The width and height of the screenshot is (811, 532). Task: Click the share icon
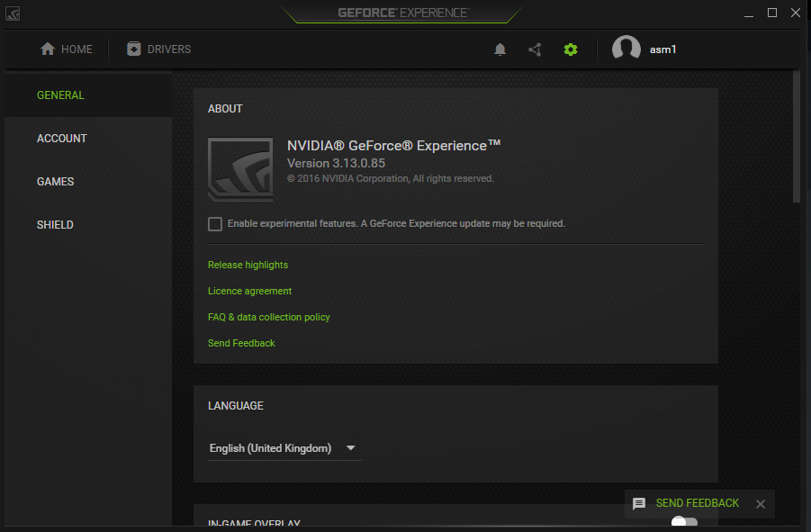coord(535,50)
